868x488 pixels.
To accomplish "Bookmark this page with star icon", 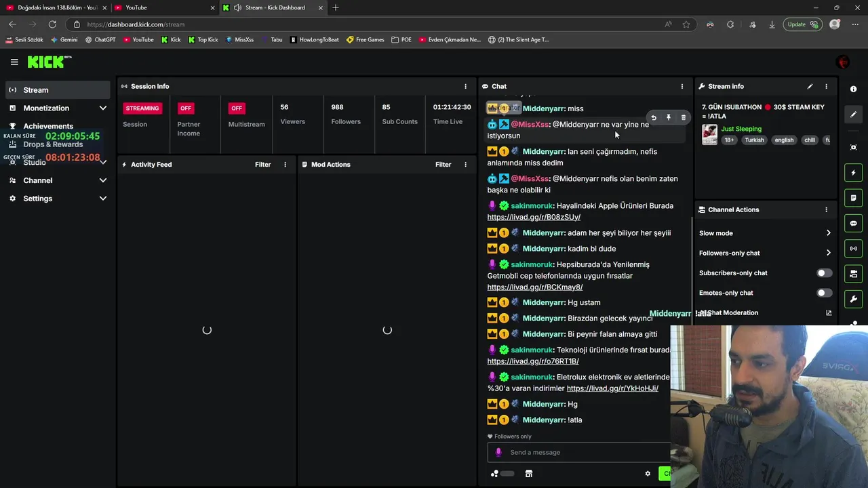I will pos(686,24).
